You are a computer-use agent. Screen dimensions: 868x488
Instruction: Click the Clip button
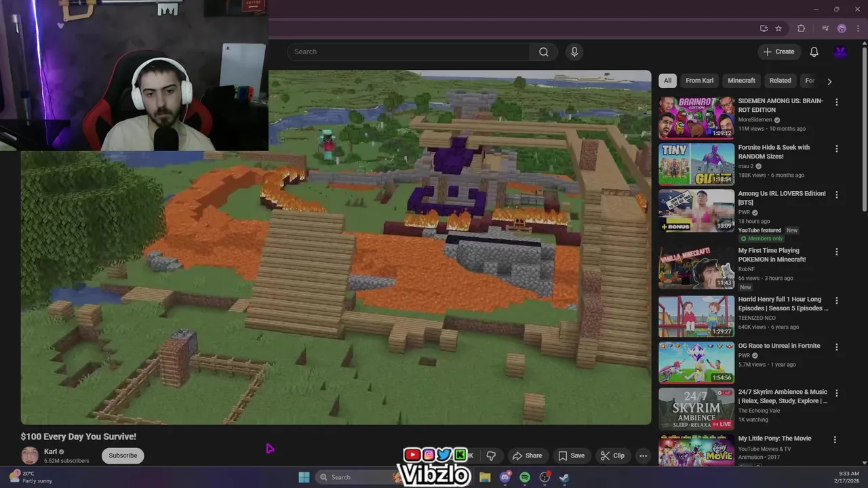(x=612, y=455)
